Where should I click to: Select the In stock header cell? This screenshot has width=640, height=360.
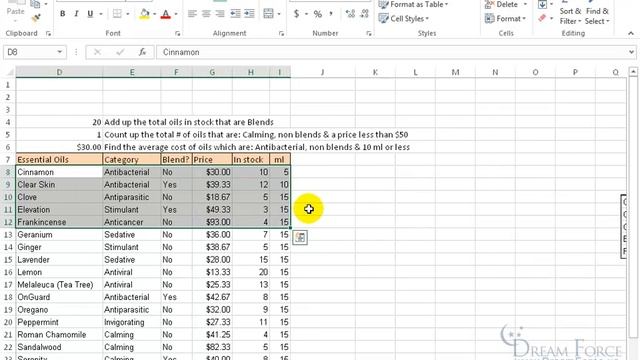251,160
